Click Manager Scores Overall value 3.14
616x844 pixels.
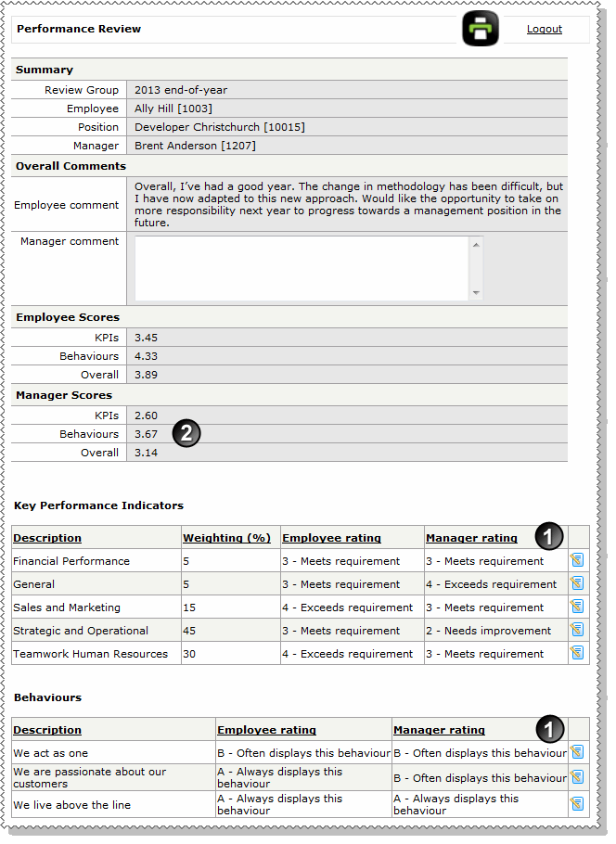click(x=146, y=453)
